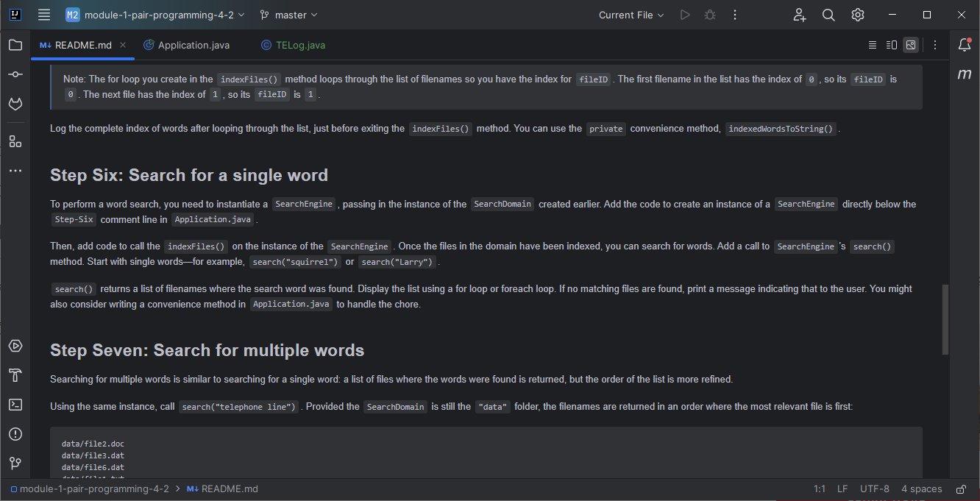
Task: Toggle the file read-only lock
Action: (x=961, y=488)
